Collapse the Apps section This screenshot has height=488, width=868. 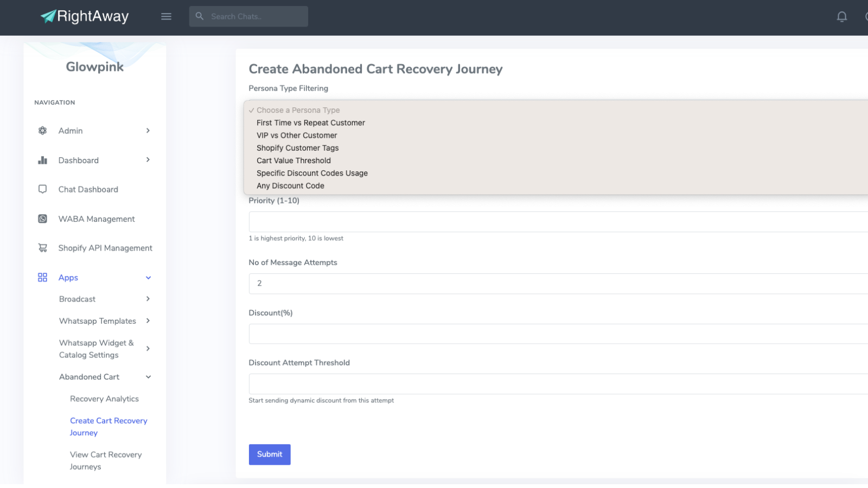pyautogui.click(x=148, y=277)
